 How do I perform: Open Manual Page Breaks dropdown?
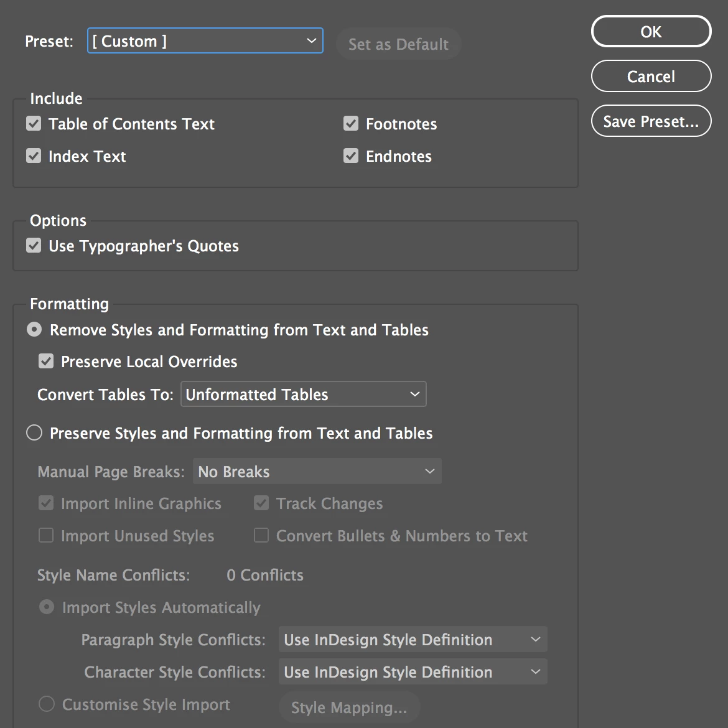click(x=317, y=472)
